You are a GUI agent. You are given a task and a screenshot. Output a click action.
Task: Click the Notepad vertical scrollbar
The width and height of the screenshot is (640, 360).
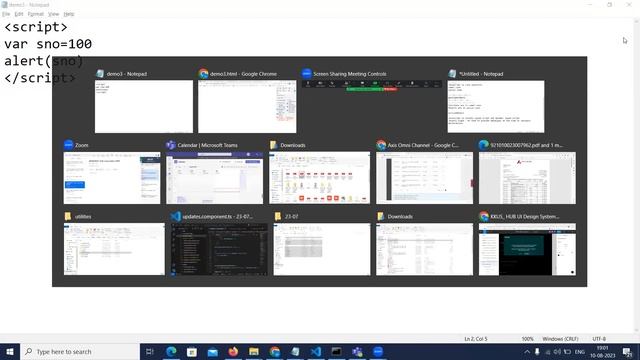(636, 176)
